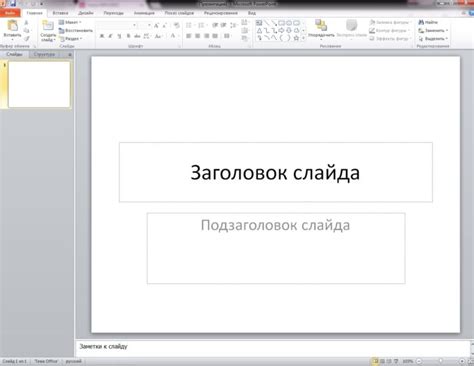Click the Save icon in quick access toolbar
Screen dimensions: 474x366
point(13,3)
